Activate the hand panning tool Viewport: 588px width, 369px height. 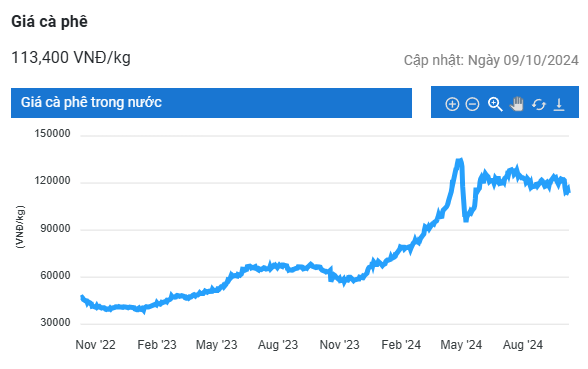(x=517, y=104)
